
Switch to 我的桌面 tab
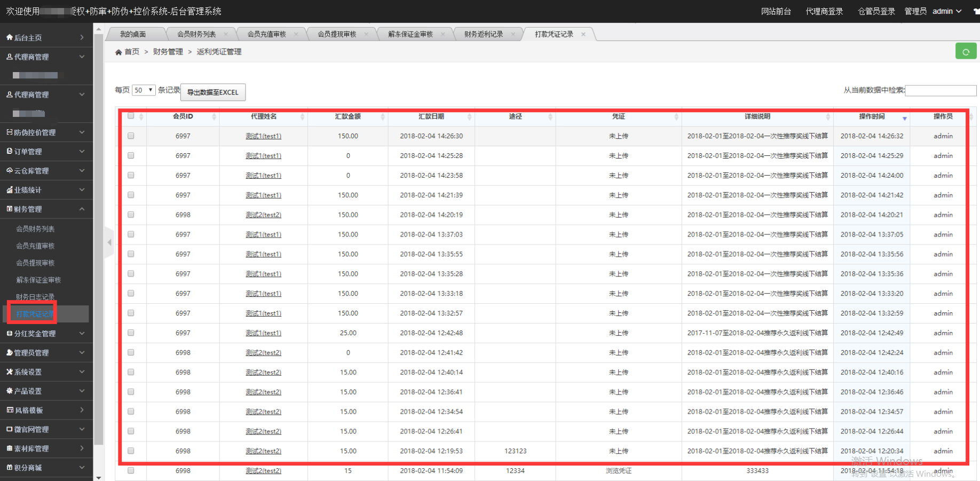tap(133, 34)
